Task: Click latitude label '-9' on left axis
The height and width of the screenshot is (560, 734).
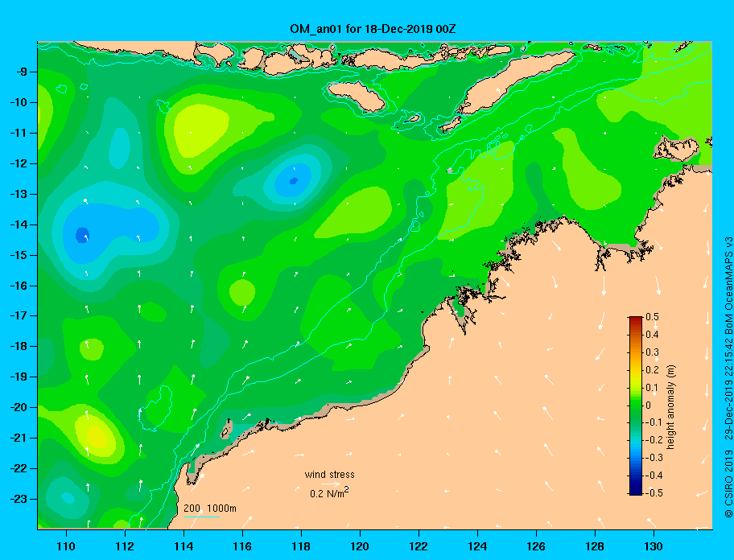Action: pyautogui.click(x=22, y=72)
